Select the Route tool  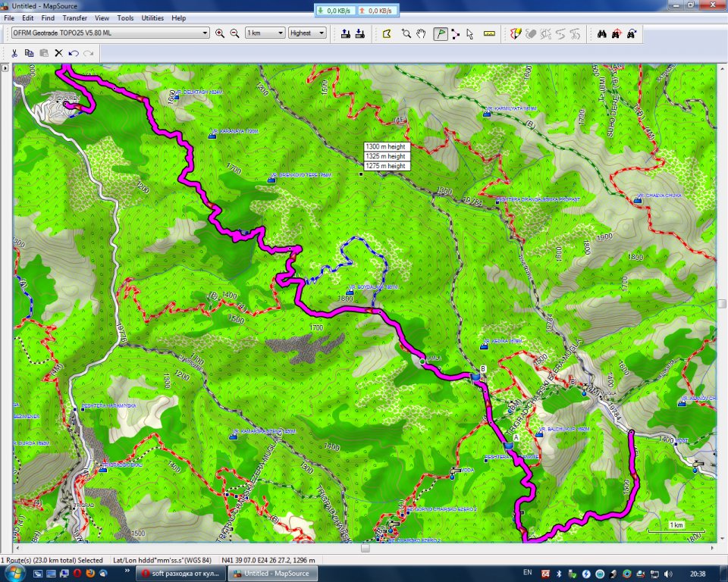coord(455,33)
